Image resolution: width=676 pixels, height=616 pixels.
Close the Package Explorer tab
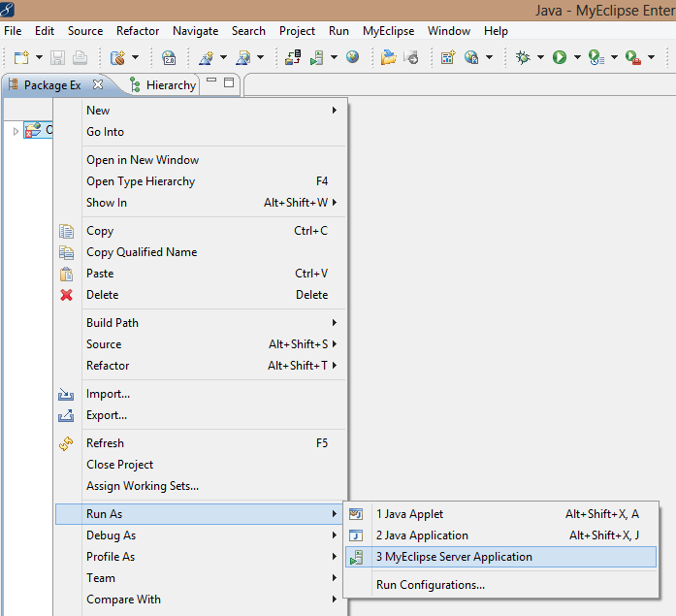[x=98, y=84]
